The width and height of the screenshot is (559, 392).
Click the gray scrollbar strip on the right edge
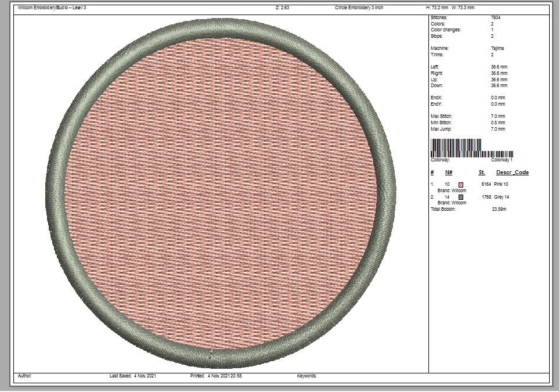pos(554,192)
